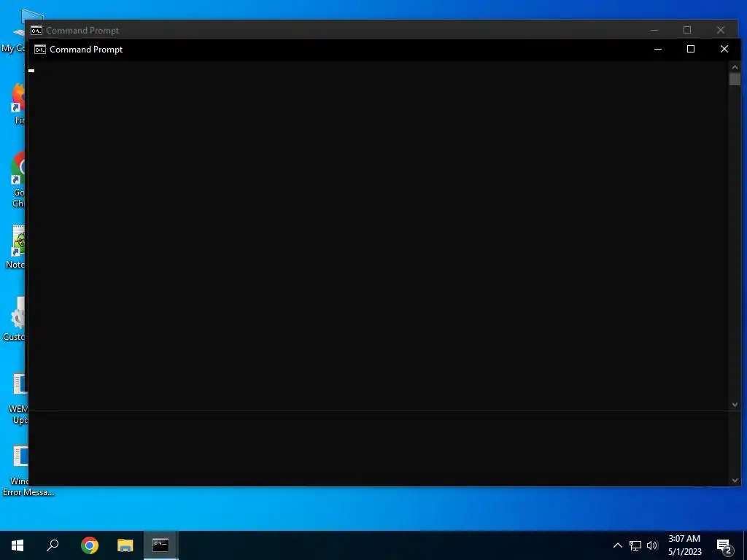The image size is (747, 560).
Task: Select Windows Error Messages desktop icon
Action: point(20,470)
